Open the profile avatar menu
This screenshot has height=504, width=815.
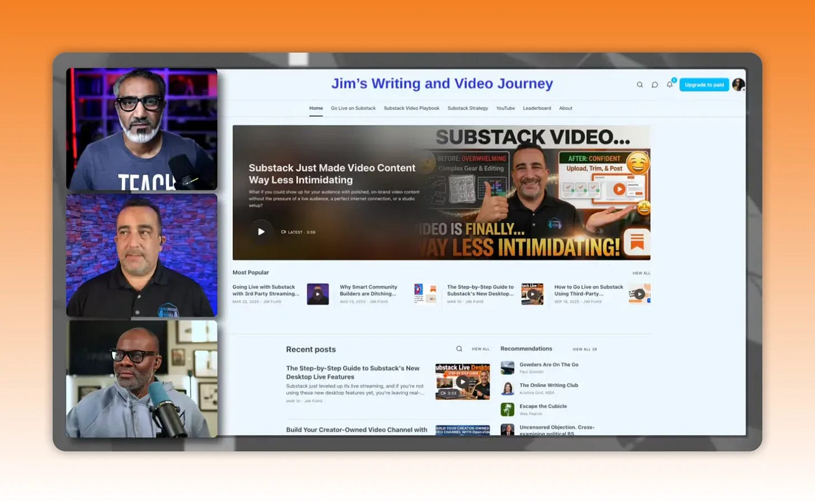[x=738, y=84]
